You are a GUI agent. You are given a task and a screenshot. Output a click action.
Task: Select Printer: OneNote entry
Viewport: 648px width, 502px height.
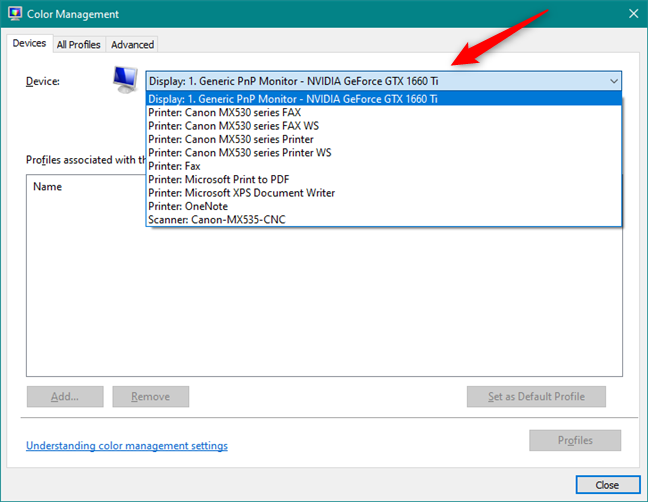384,206
